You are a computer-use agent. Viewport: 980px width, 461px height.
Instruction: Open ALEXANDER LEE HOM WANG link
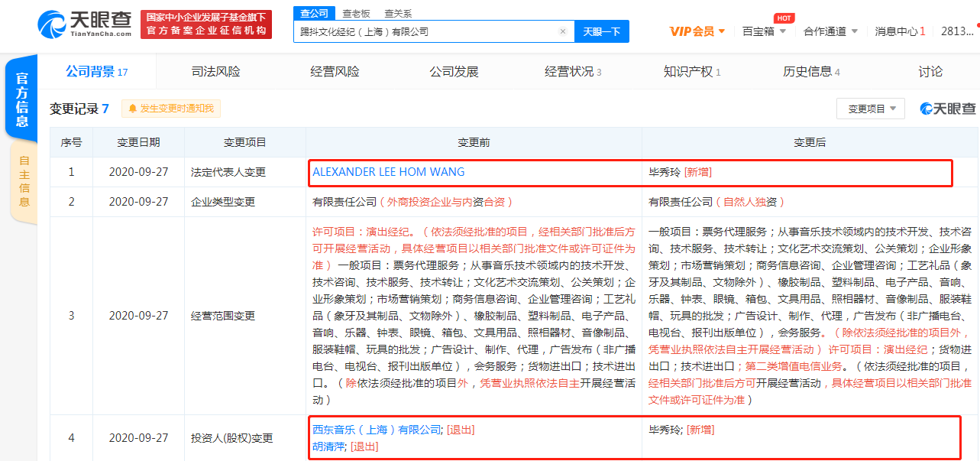click(388, 172)
